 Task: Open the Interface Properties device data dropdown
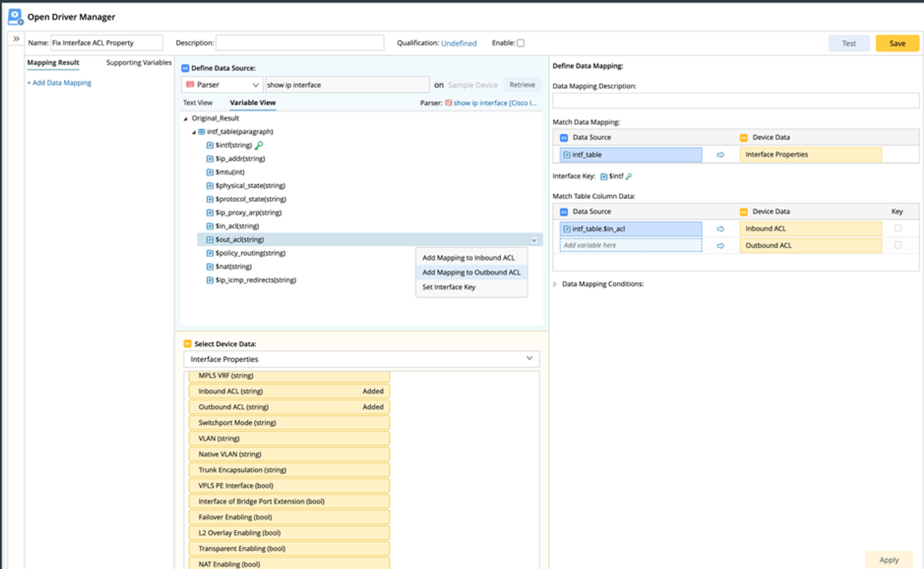[x=361, y=359]
